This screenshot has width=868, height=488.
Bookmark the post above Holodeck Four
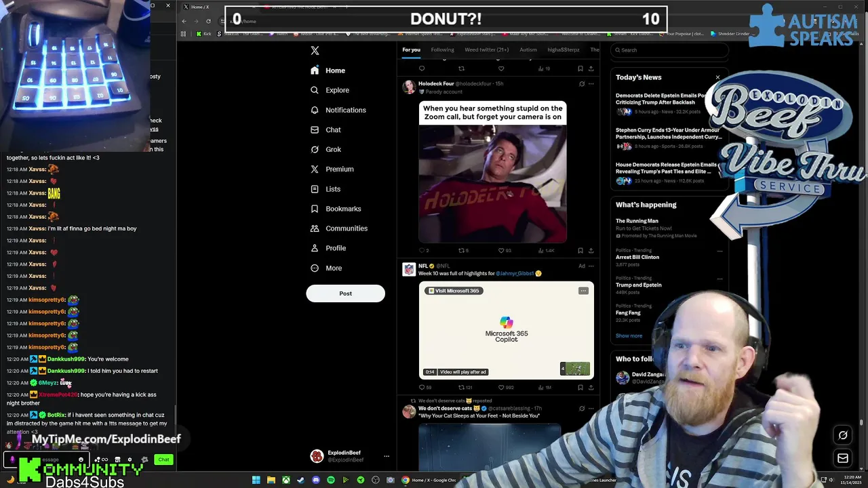(x=580, y=68)
